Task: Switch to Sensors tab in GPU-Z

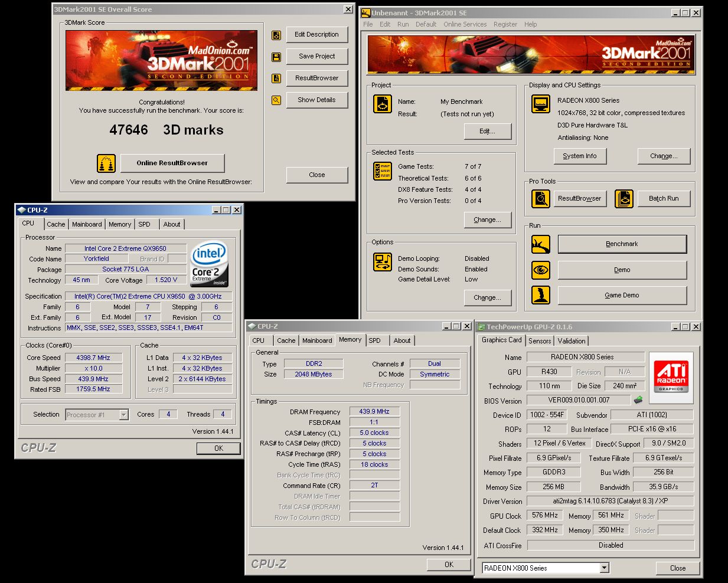Action: (x=540, y=341)
